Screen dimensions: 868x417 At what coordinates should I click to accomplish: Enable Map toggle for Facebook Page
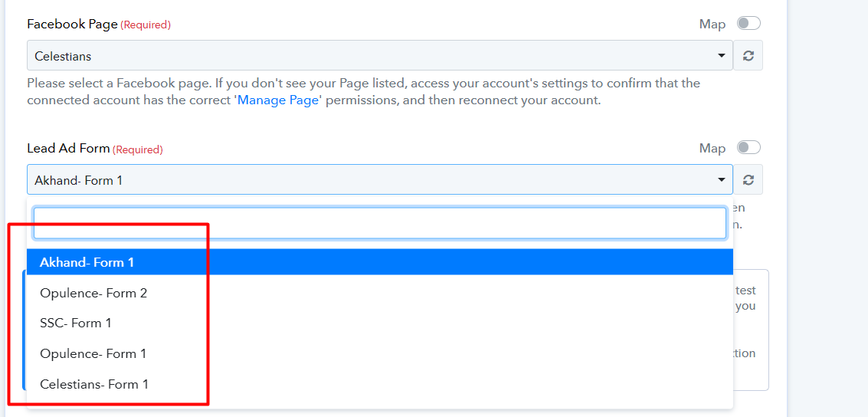coord(748,23)
